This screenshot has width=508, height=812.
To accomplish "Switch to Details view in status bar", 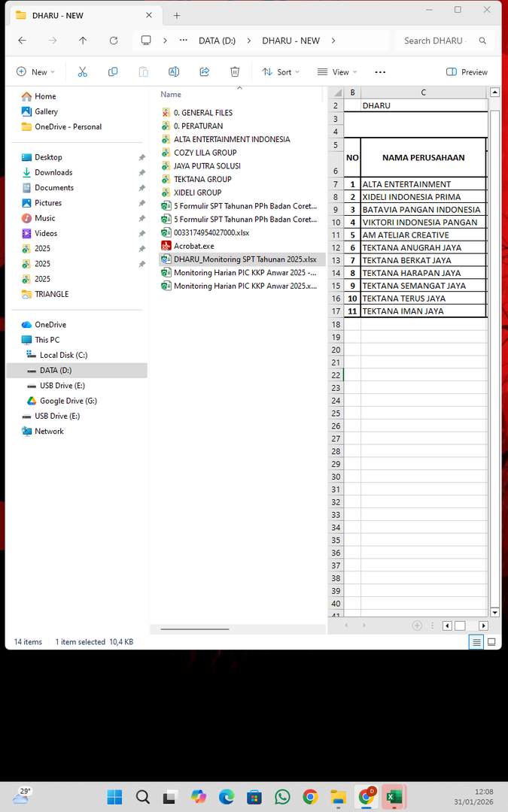I will point(476,642).
